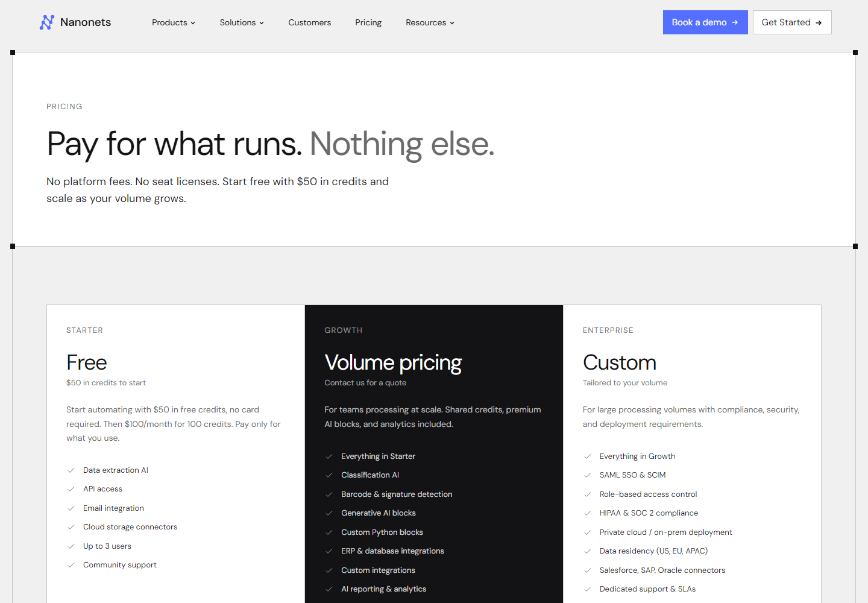Click the 'HIPAA & SOC 2 compliance' text

point(649,513)
